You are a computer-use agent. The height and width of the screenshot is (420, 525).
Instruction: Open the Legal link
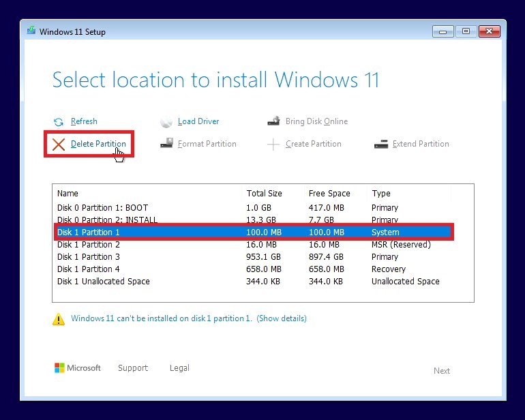(179, 367)
